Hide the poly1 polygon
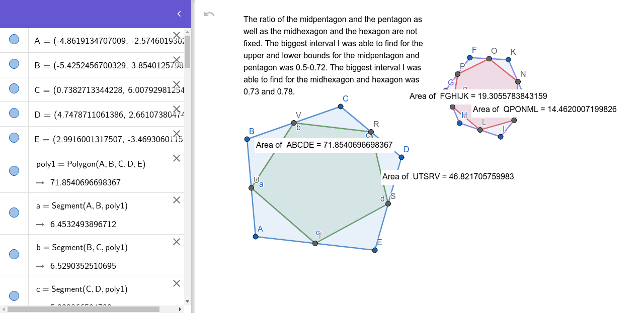644x314 pixels. tap(15, 171)
